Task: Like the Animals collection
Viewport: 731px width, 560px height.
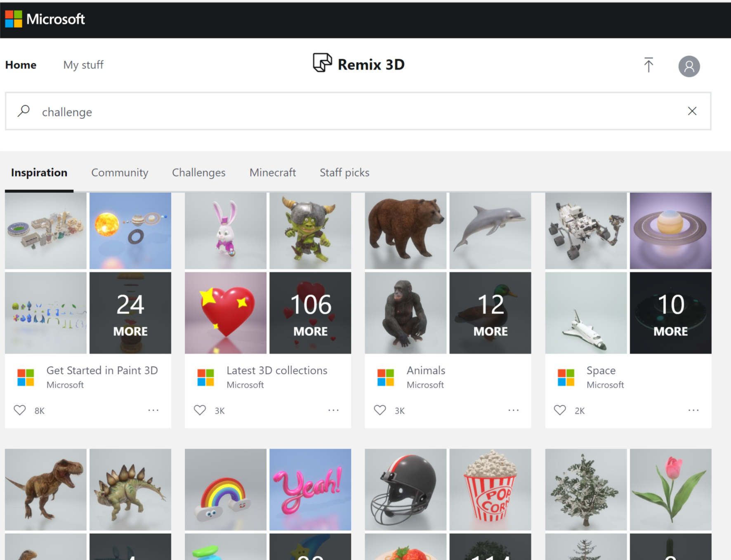Action: coord(380,410)
